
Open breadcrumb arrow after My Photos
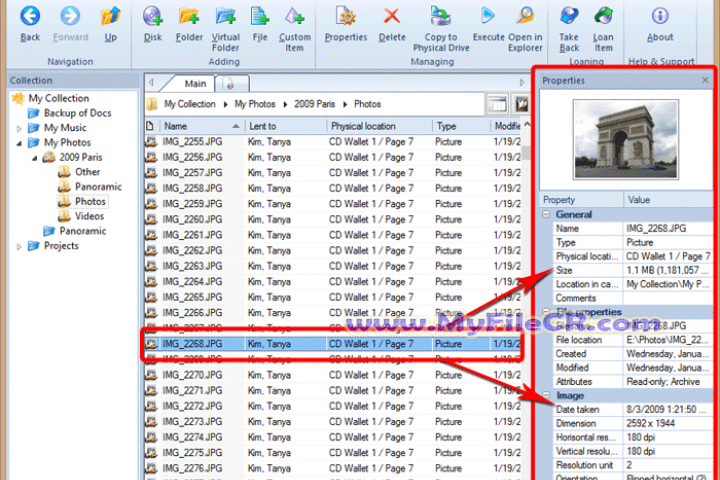[x=285, y=105]
